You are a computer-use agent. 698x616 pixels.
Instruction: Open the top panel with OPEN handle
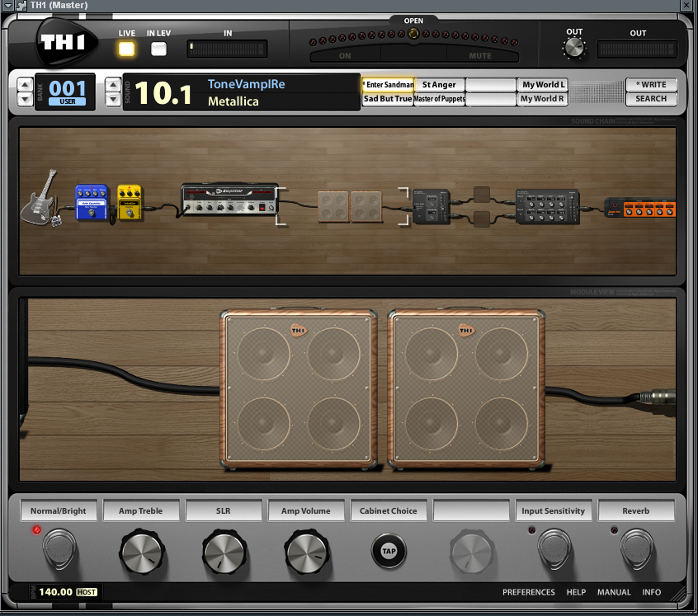(x=413, y=32)
